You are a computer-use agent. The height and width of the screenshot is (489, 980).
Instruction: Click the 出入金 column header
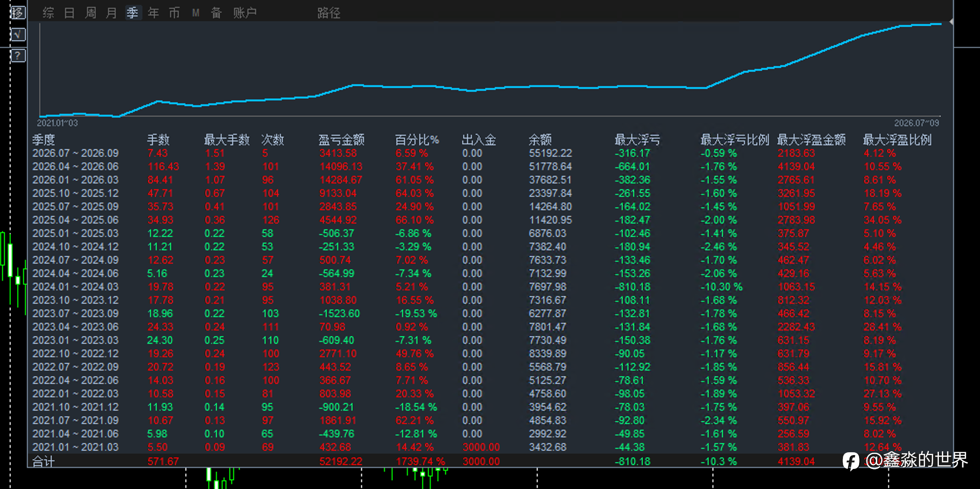(479, 140)
